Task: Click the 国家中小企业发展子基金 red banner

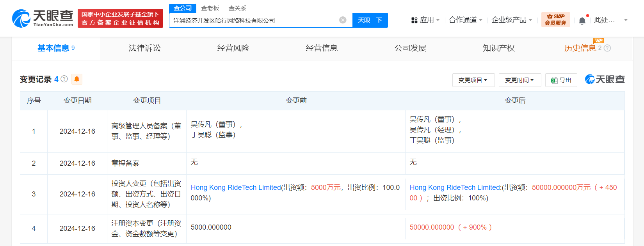Action: coord(120,18)
